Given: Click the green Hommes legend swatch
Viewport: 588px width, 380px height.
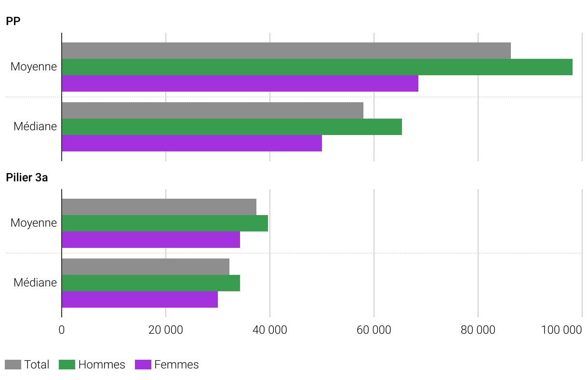Looking at the screenshot, I should [x=67, y=365].
